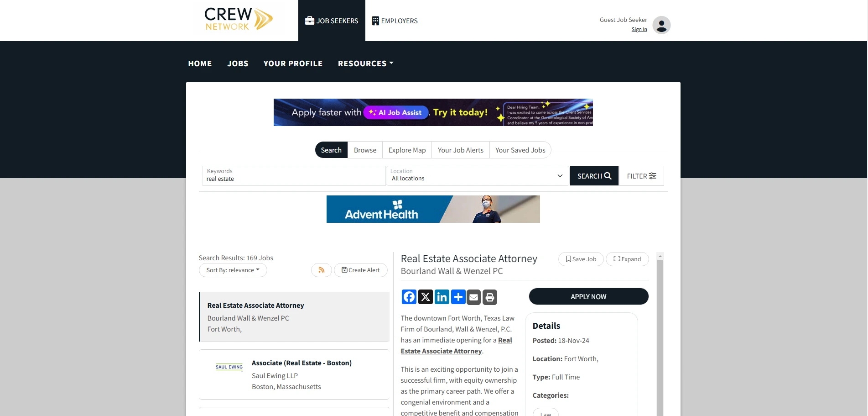The height and width of the screenshot is (416, 868).
Task: Share job via email icon
Action: pyautogui.click(x=474, y=297)
